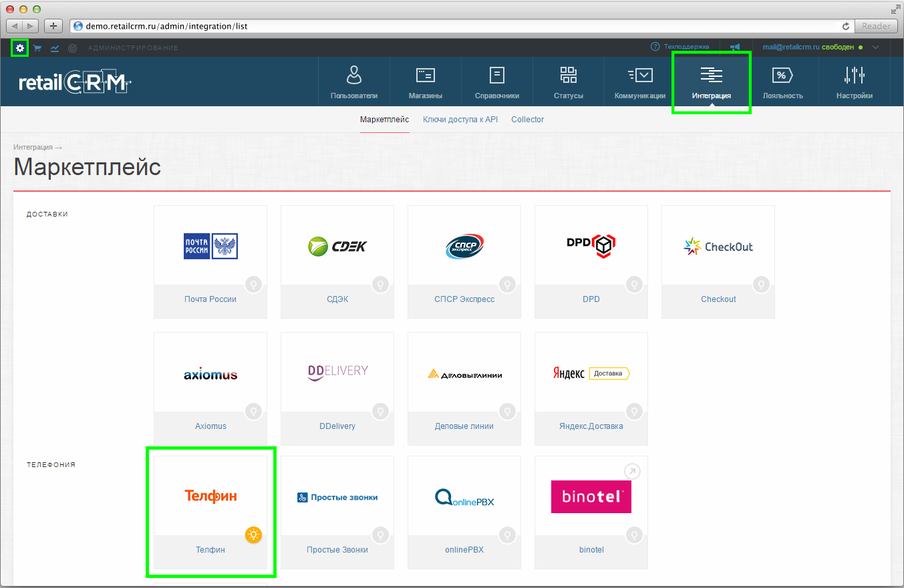Open the Справочники reference section
The image size is (904, 588).
click(x=497, y=82)
